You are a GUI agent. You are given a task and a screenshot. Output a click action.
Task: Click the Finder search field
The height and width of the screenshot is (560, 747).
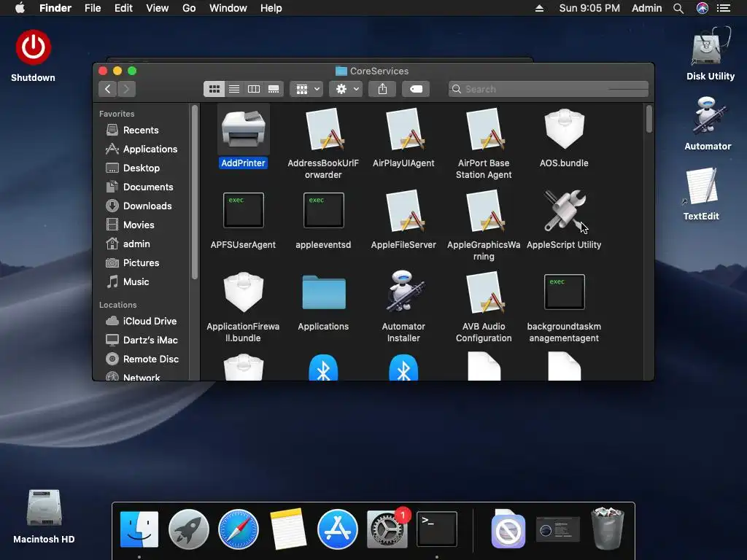pyautogui.click(x=549, y=89)
